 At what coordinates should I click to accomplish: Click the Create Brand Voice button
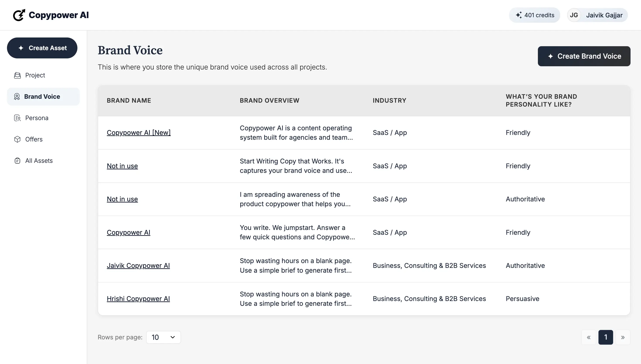point(584,56)
